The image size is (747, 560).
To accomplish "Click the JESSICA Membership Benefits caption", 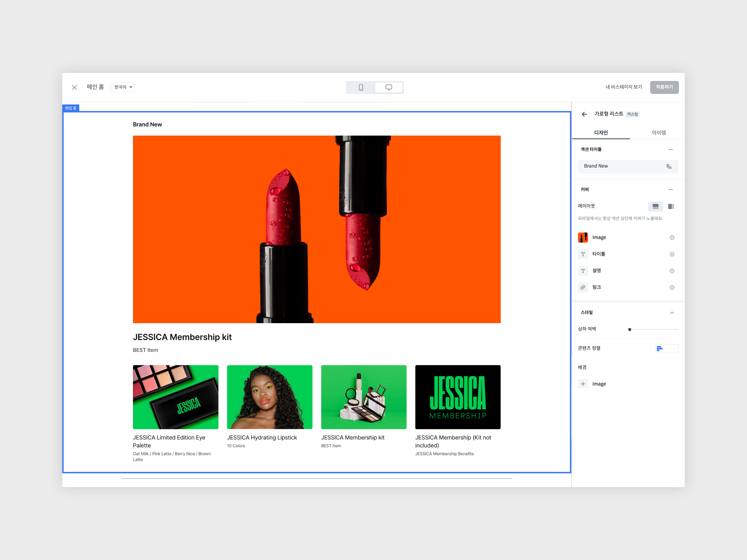I will pyautogui.click(x=444, y=454).
